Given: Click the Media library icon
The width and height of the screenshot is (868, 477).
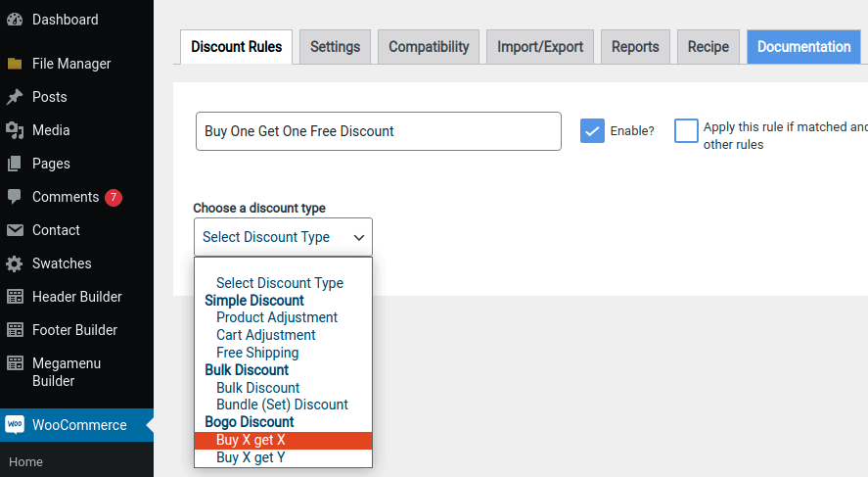Looking at the screenshot, I should click(15, 130).
